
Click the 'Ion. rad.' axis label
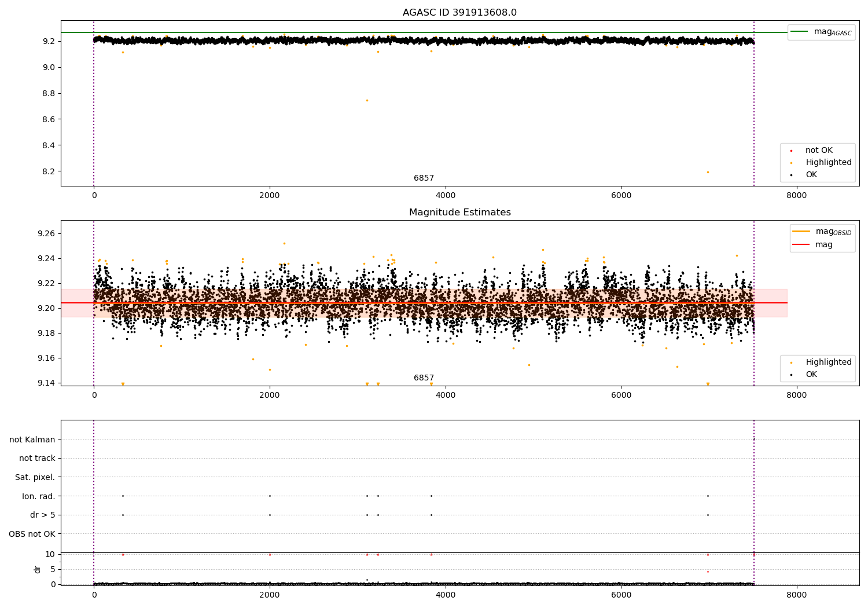coord(39,496)
